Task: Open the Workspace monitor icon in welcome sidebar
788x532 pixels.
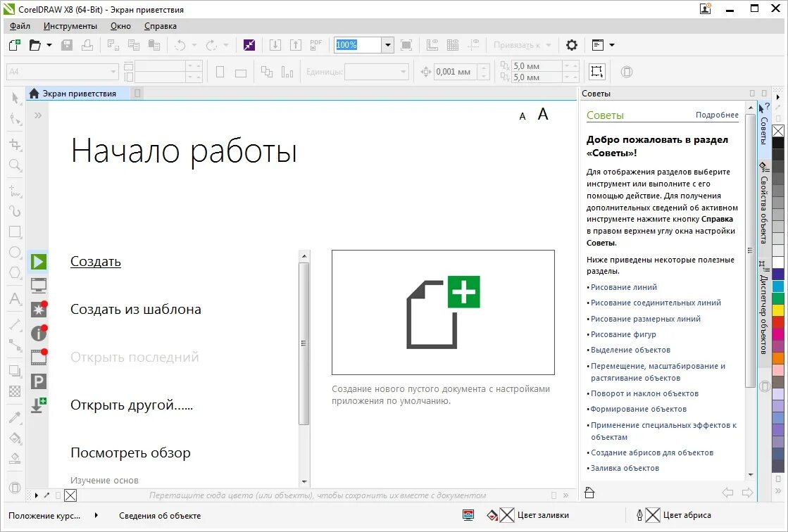Action: coord(38,285)
